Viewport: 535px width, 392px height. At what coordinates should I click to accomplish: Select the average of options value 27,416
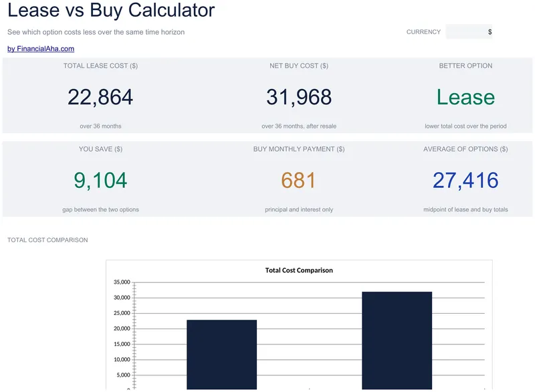point(465,180)
